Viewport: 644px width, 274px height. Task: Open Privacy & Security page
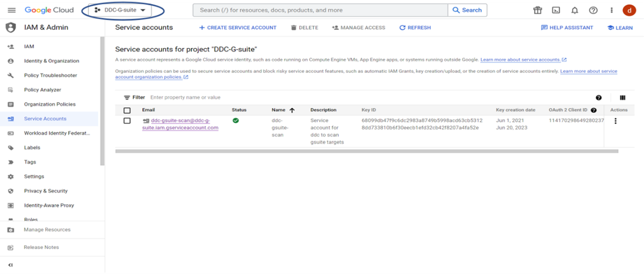pos(46,191)
